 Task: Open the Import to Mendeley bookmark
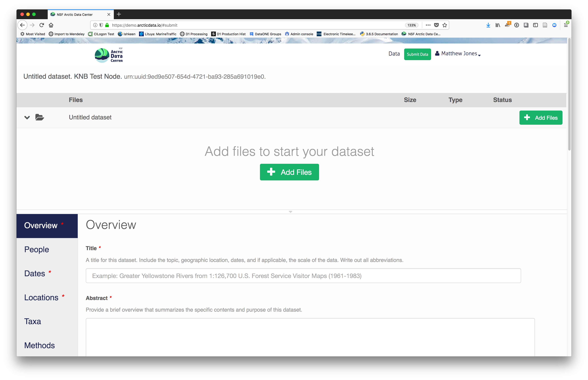tap(67, 34)
